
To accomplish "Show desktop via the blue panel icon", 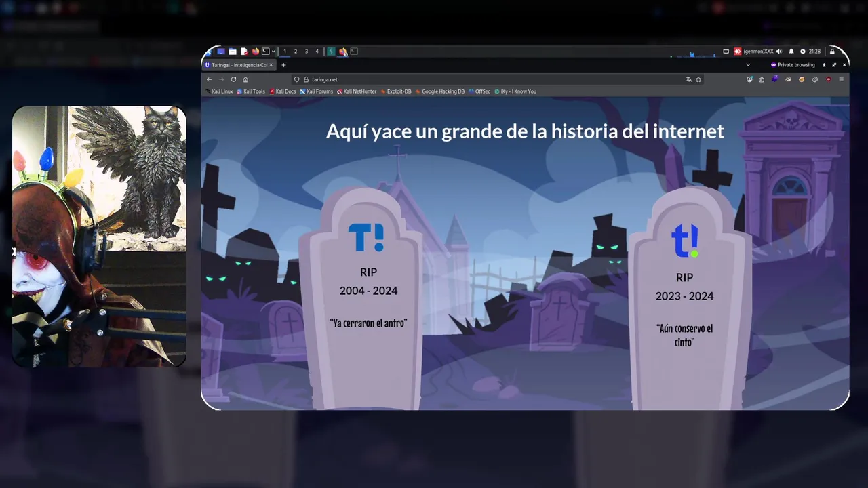I will (x=221, y=52).
